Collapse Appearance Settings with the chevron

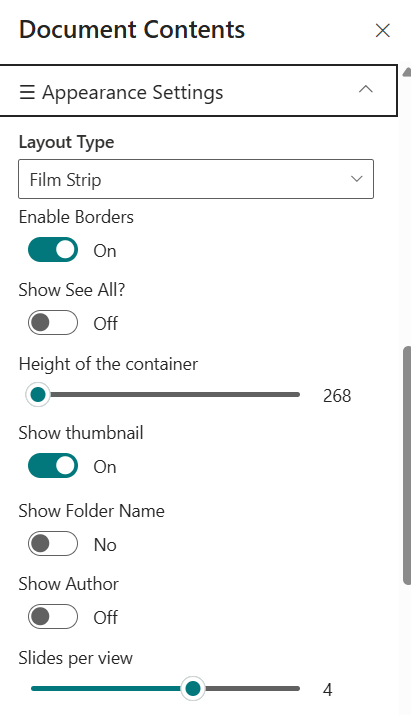click(x=365, y=89)
